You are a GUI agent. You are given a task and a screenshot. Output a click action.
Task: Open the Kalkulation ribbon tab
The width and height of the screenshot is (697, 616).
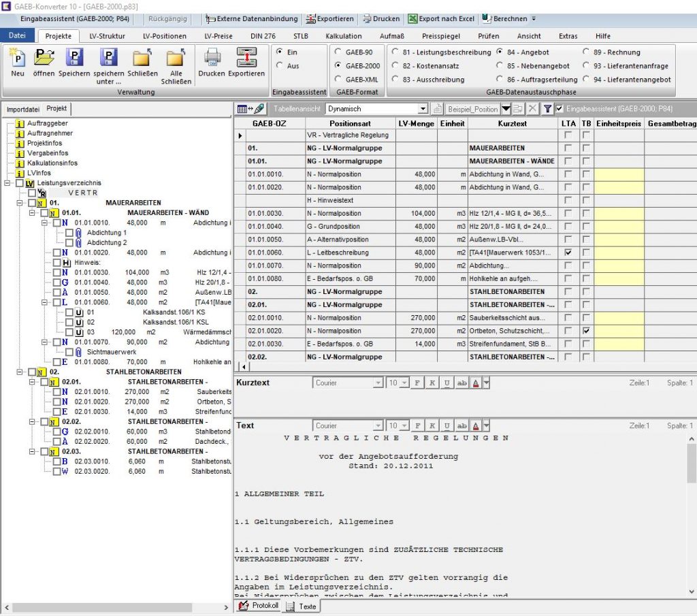(344, 36)
